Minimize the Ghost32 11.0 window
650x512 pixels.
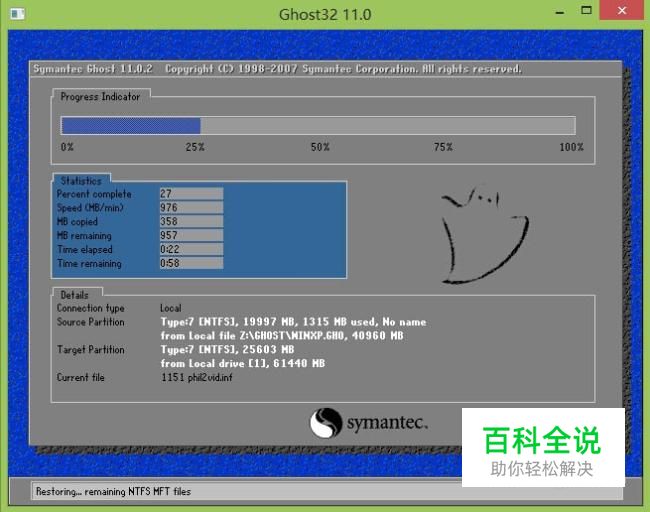tap(560, 12)
